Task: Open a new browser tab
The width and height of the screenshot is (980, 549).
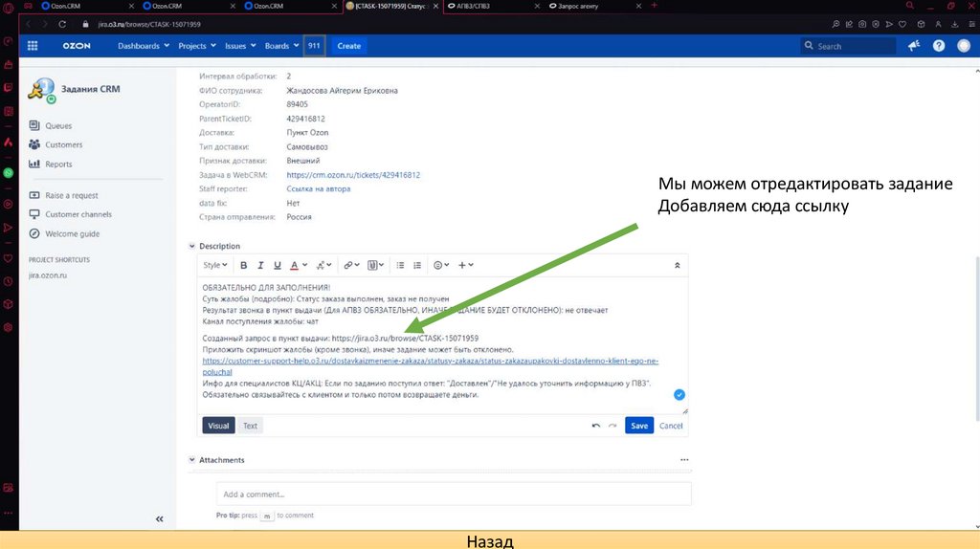Action: pyautogui.click(x=655, y=5)
